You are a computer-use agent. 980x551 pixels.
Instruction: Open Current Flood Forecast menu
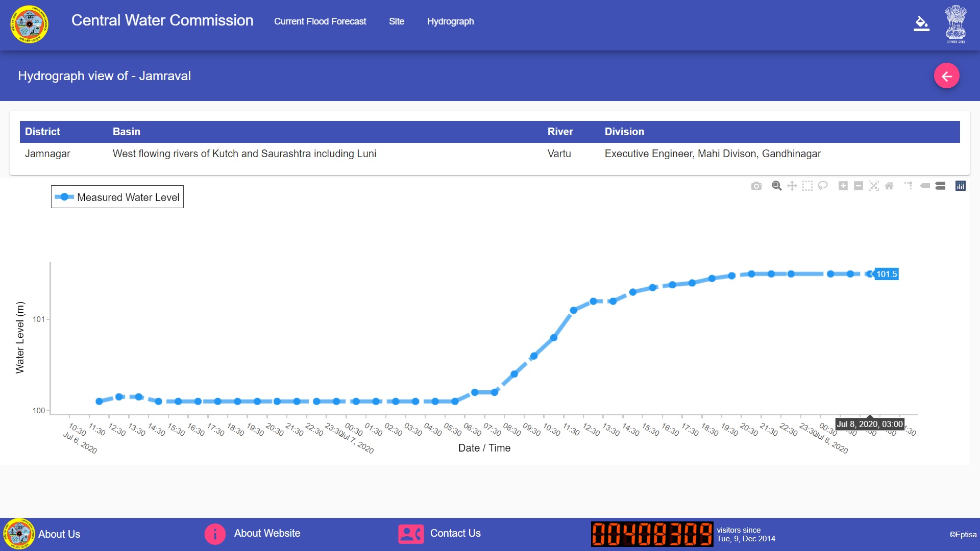pyautogui.click(x=320, y=21)
